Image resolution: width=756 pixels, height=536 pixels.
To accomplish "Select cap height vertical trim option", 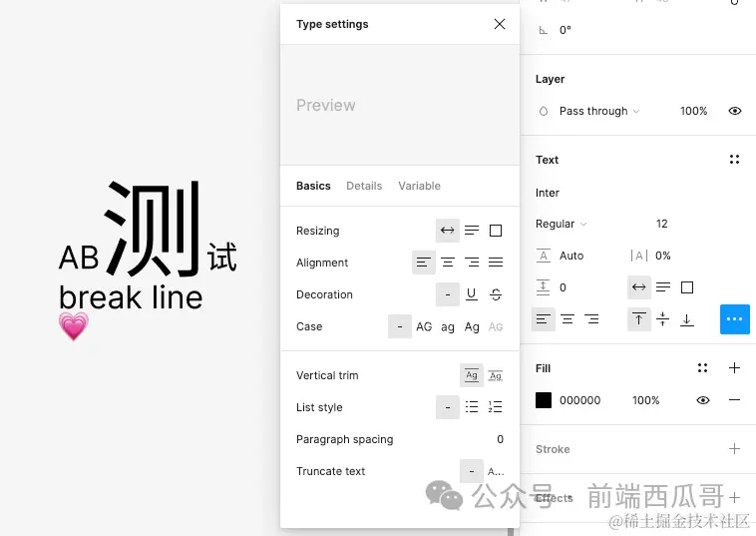I will (496, 375).
